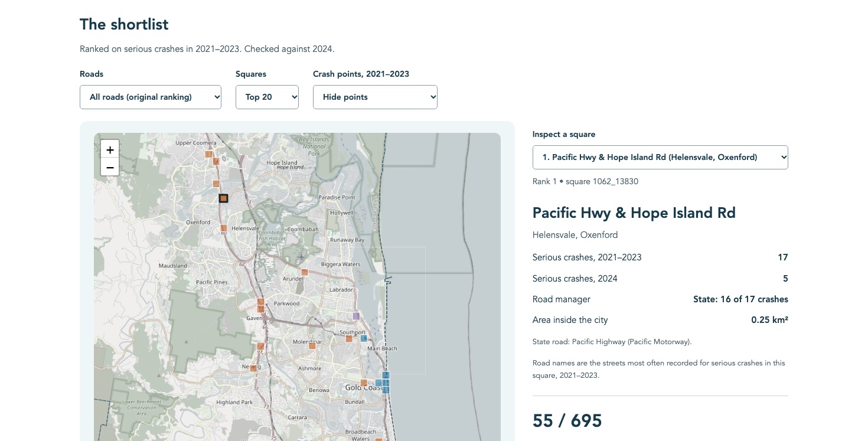Screen dimensions: 868x441
Task: Click the 2024 serious crashes value 5
Action: click(x=785, y=278)
